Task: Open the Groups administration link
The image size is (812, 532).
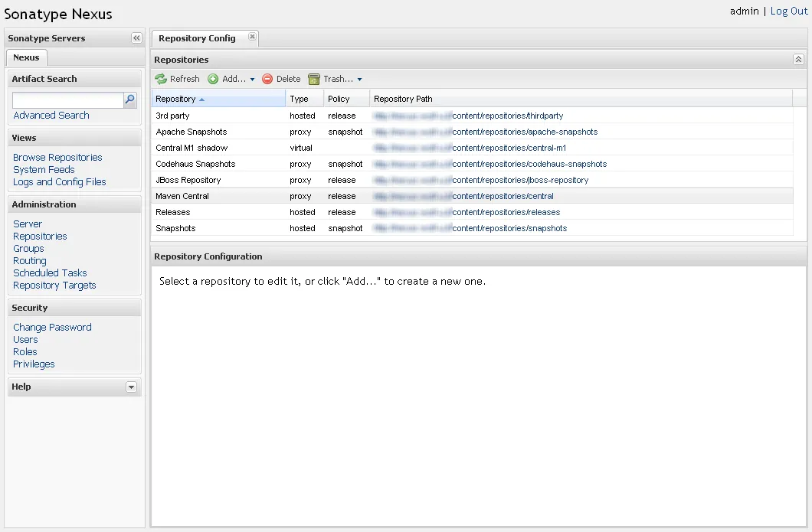Action: point(28,249)
